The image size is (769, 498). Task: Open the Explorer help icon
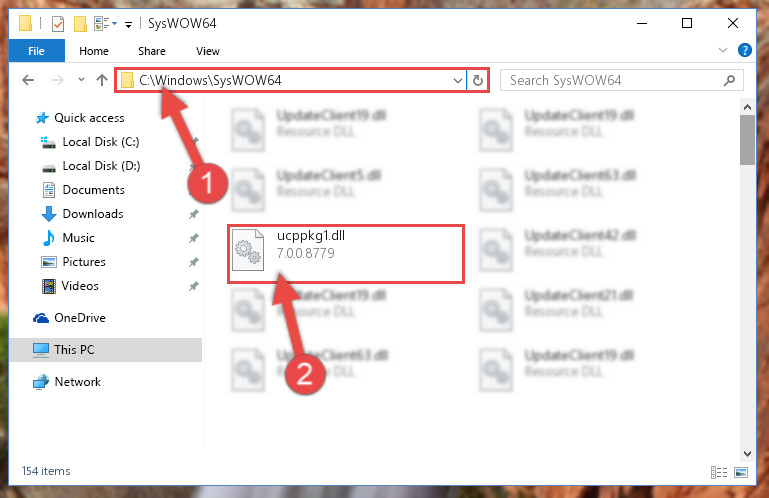click(744, 50)
